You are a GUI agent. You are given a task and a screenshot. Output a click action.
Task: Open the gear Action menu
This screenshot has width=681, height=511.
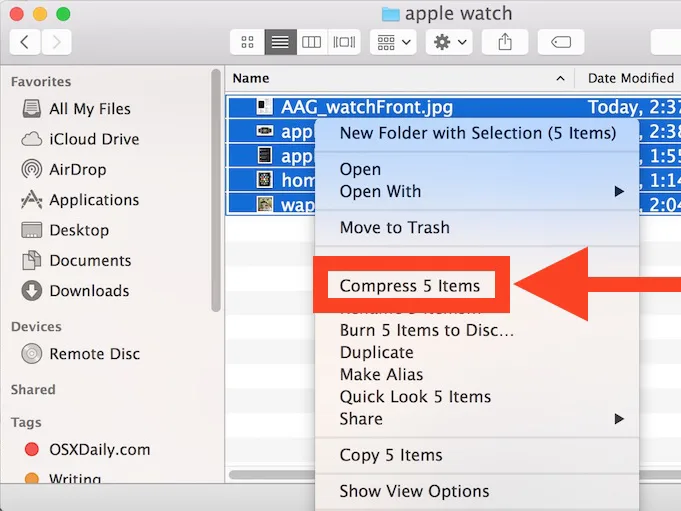(x=449, y=42)
